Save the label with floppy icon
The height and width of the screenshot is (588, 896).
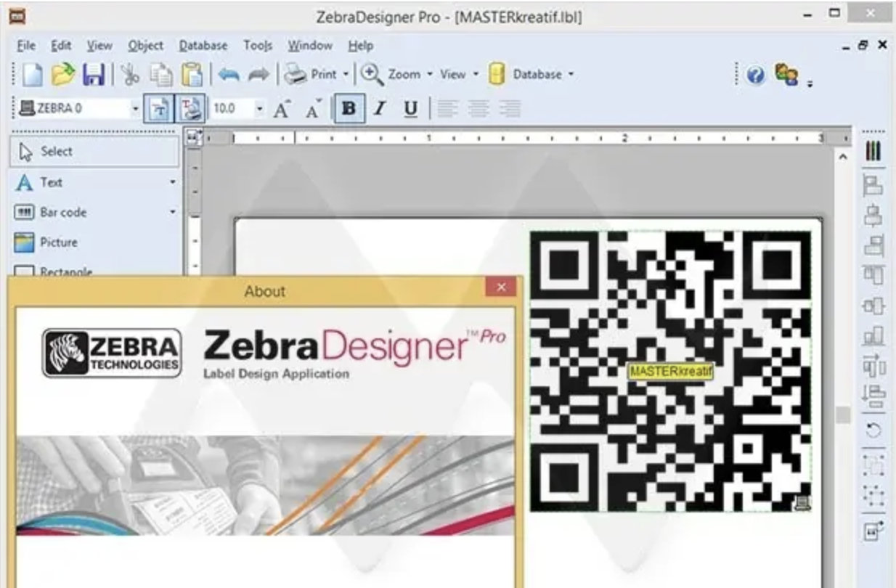(94, 74)
